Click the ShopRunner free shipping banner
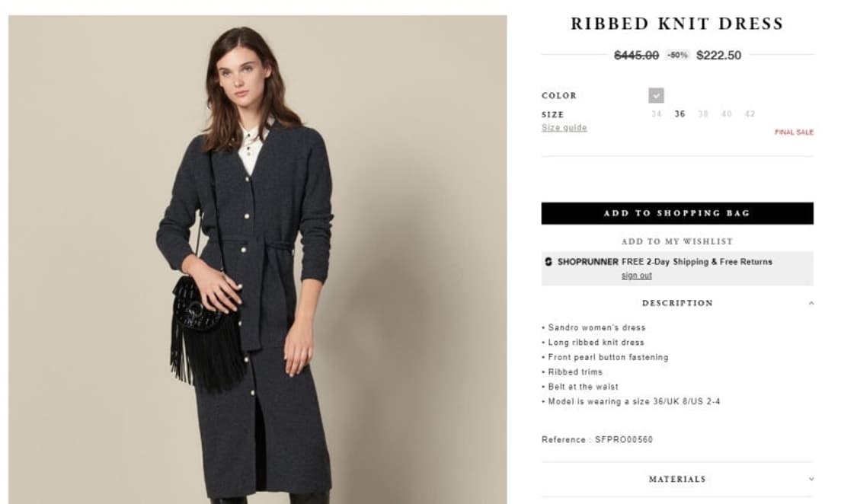857x504 pixels. click(x=677, y=268)
